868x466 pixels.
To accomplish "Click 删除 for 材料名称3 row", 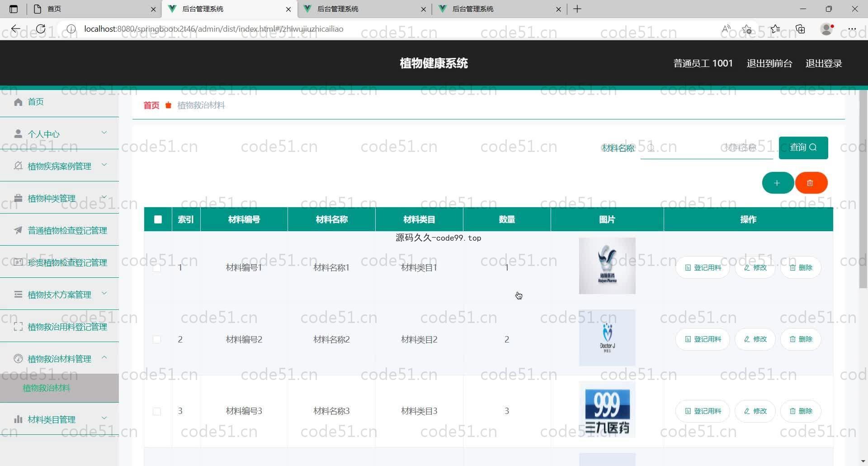I will tap(801, 411).
